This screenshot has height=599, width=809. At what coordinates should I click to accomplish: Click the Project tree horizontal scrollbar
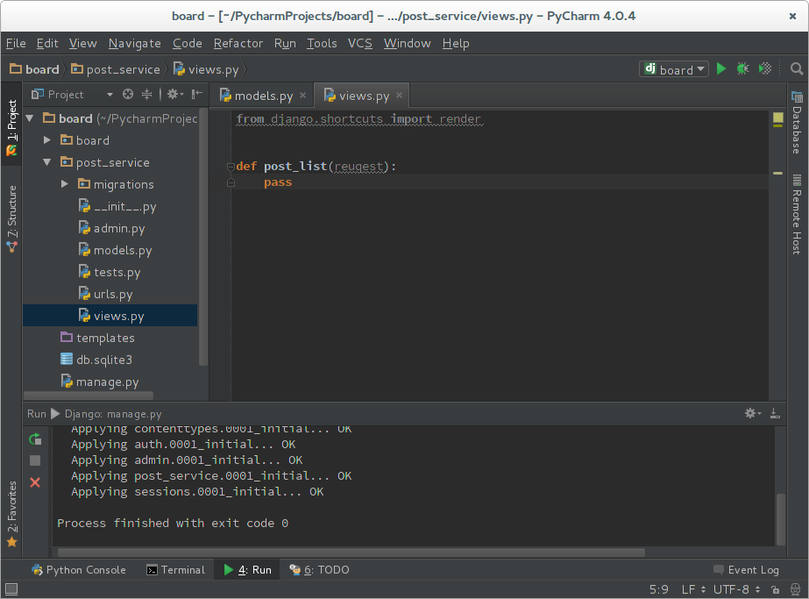click(88, 395)
